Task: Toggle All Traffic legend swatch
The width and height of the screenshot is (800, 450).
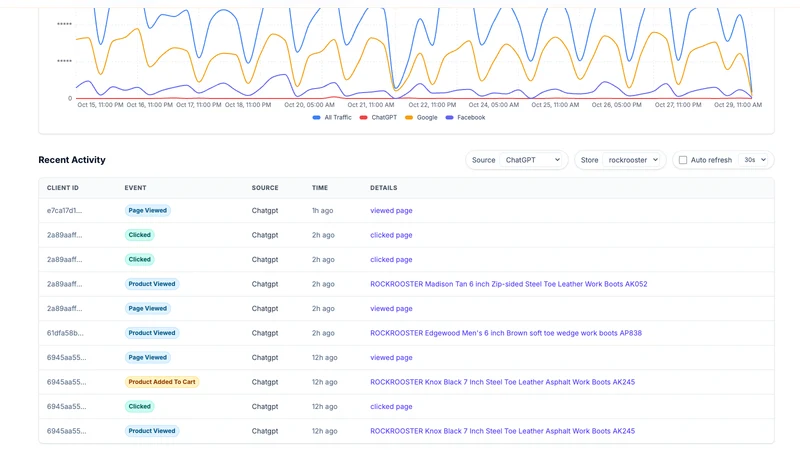Action: pos(316,117)
